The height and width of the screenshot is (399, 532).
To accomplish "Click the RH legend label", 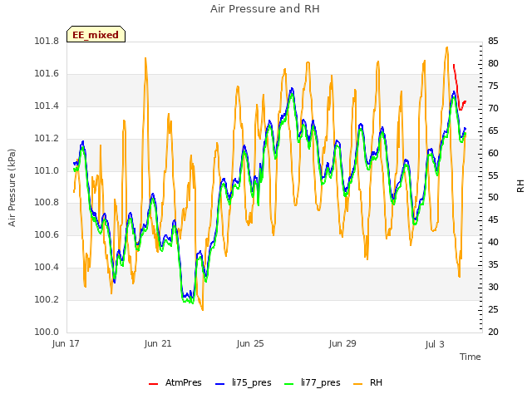I will [x=376, y=382].
